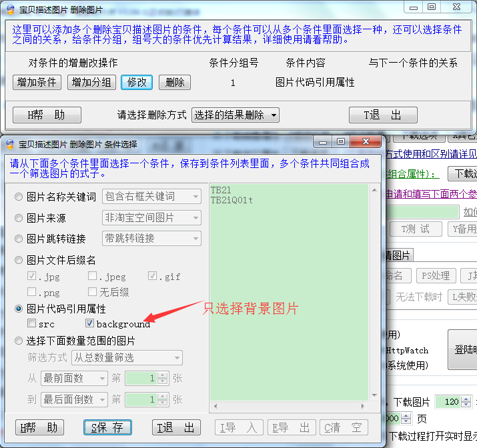Viewport: 477px width, 448px height.
Task: Enable the src checkbox
Action: 32,324
